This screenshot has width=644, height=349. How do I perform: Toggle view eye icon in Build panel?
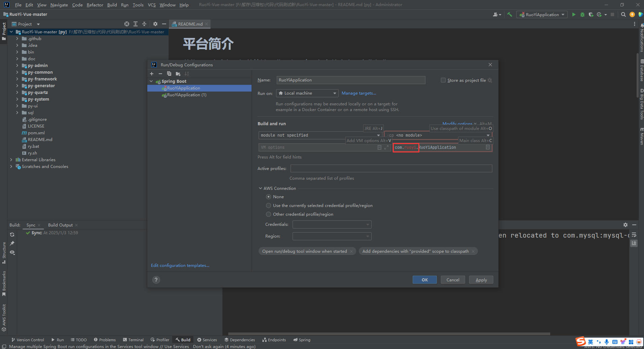12,252
